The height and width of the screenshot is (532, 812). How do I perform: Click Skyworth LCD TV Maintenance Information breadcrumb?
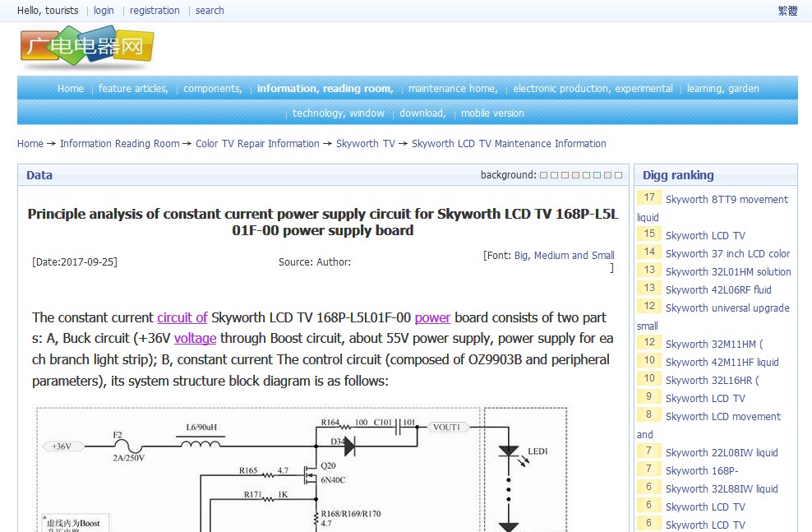(509, 144)
